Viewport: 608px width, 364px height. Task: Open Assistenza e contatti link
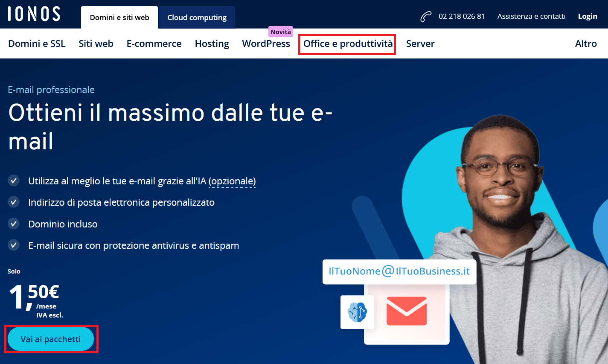click(x=531, y=16)
